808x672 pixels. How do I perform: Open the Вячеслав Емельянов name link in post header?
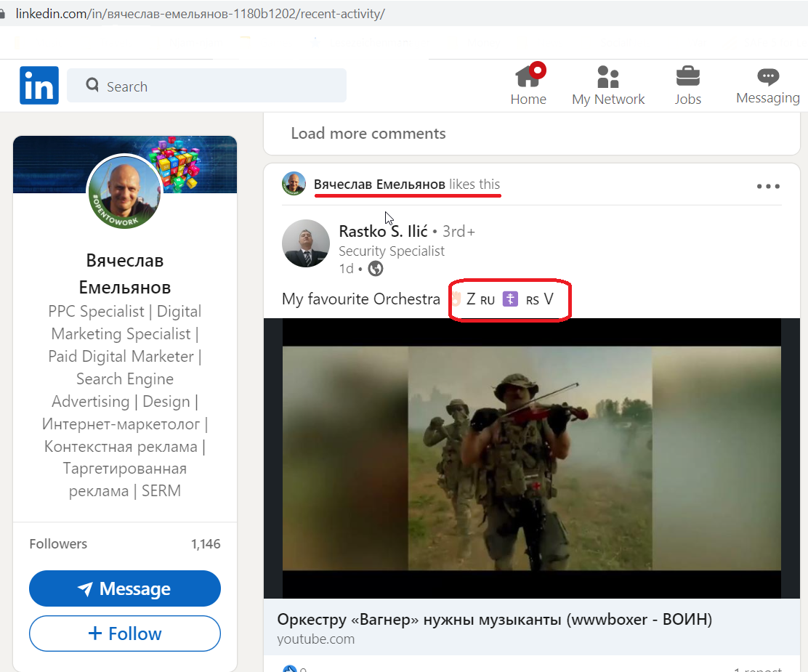coord(379,184)
